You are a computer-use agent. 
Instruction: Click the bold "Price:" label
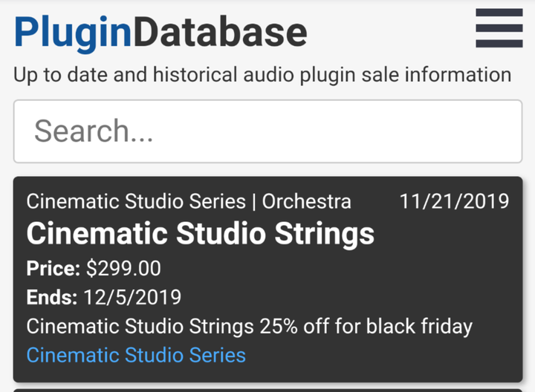[53, 268]
